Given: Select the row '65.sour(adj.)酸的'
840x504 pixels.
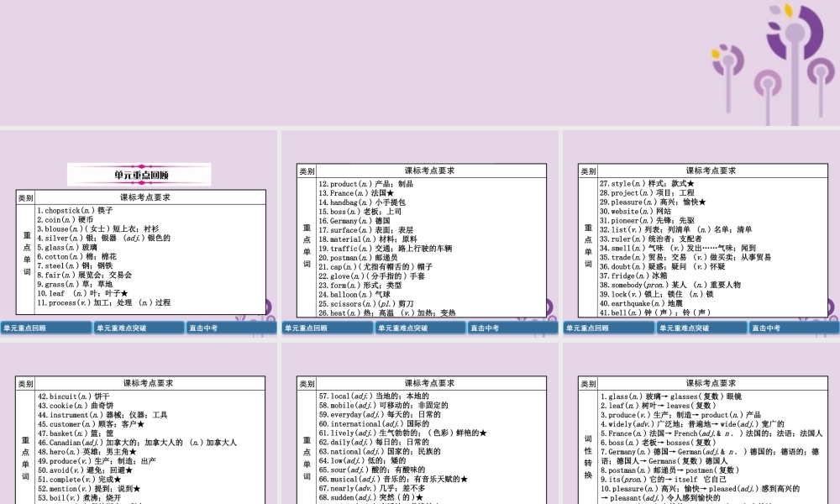Looking at the screenshot, I should point(372,470).
